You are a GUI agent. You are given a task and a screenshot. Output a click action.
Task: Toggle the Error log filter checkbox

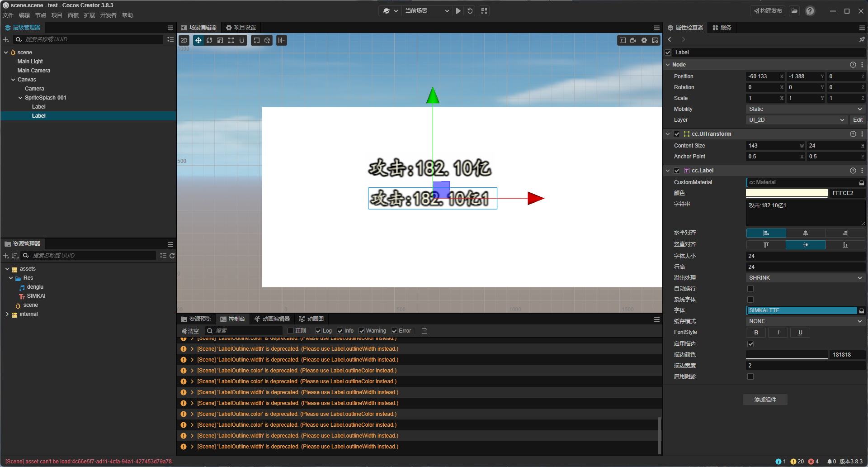(x=394, y=331)
